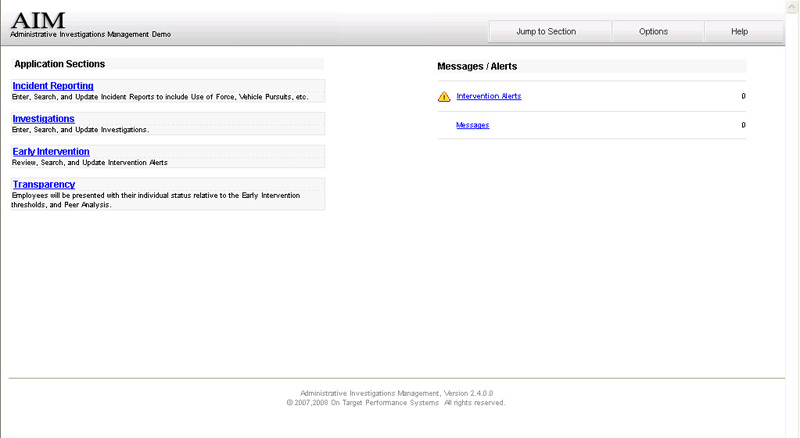Click the Messages / Alerts heading
The image size is (800, 438).
pyautogui.click(x=477, y=67)
